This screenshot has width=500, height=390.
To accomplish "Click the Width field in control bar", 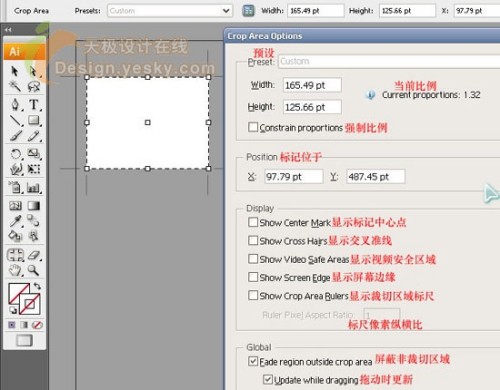I will [315, 11].
